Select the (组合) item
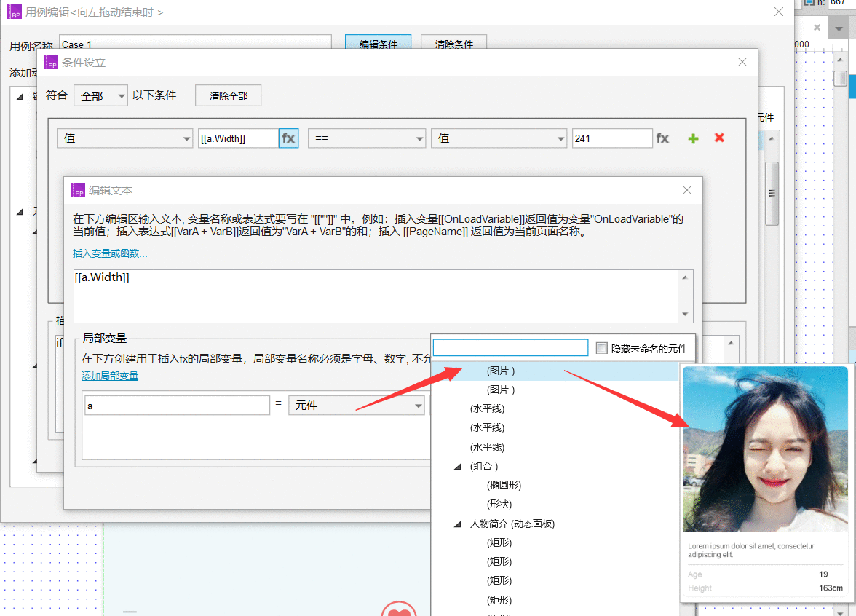856x616 pixels. (x=484, y=466)
